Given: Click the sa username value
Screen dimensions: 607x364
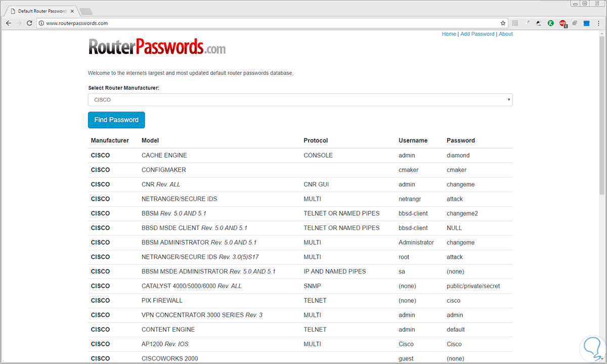Looking at the screenshot, I should point(402,271).
